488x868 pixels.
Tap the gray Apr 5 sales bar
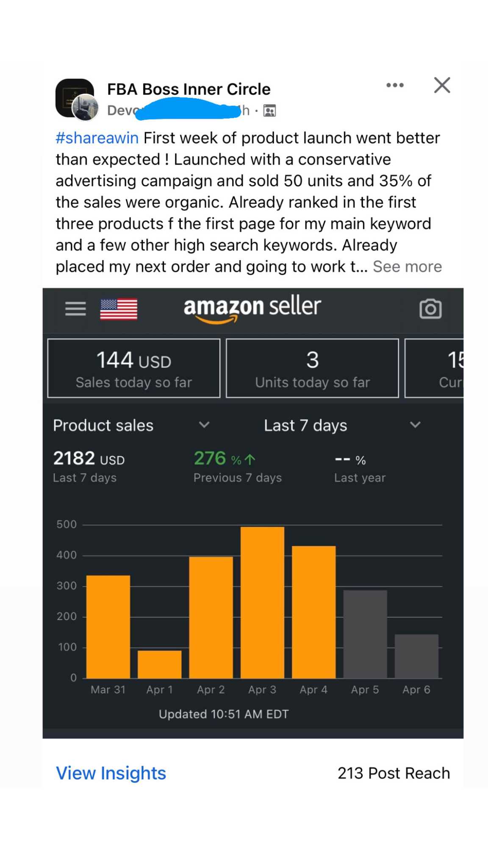coord(365,634)
